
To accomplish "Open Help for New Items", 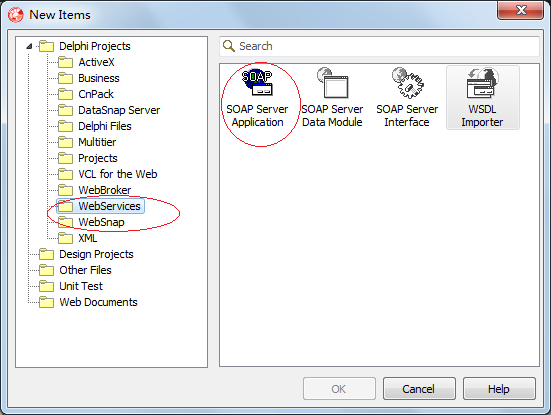I will coord(499,389).
